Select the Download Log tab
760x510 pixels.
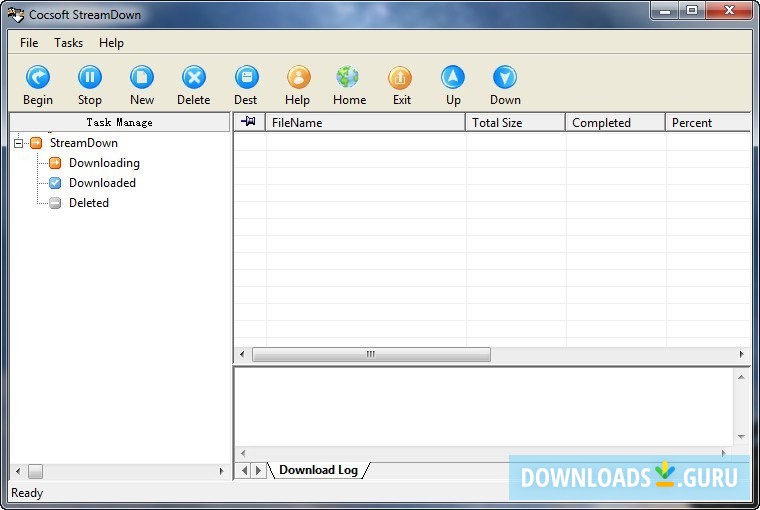(318, 470)
